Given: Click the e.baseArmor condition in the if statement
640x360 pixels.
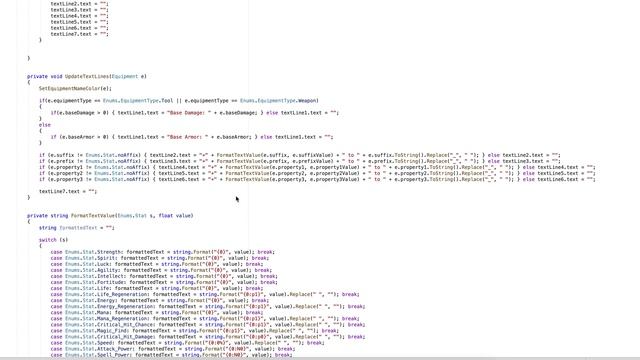Looking at the screenshot, I should [83, 137].
